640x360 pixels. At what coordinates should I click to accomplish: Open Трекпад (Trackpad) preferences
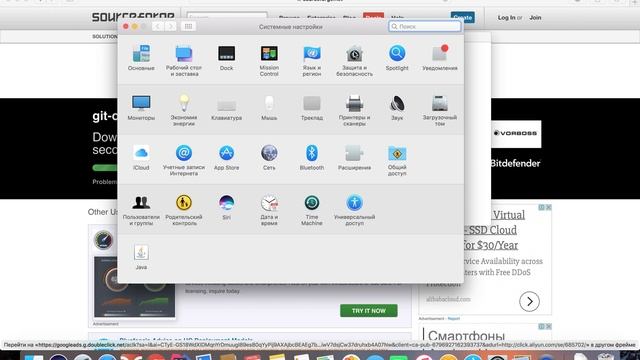pyautogui.click(x=312, y=108)
